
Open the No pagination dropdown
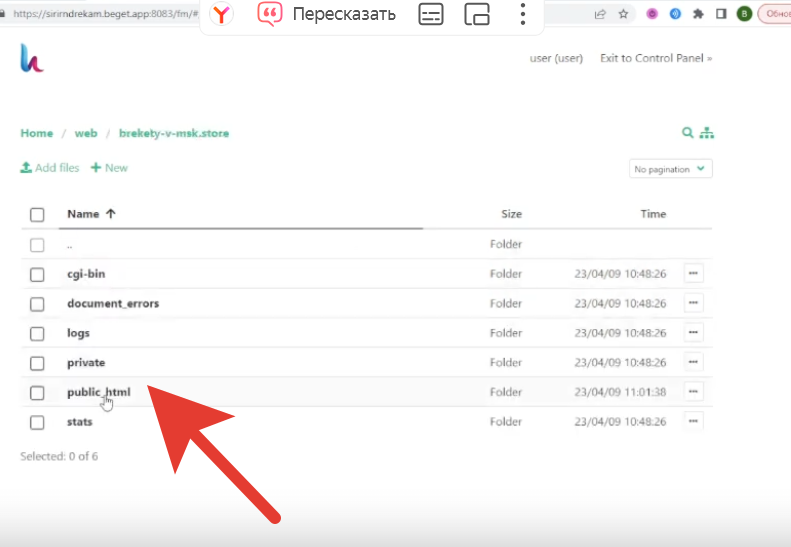click(671, 169)
